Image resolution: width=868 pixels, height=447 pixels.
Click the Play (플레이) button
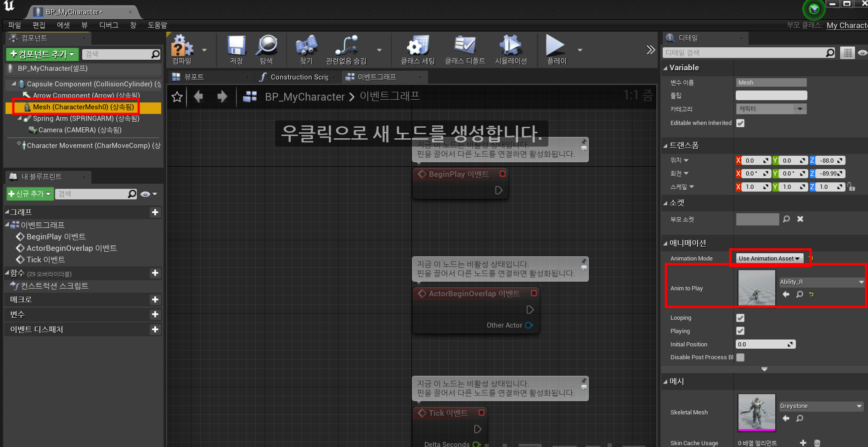pyautogui.click(x=556, y=50)
